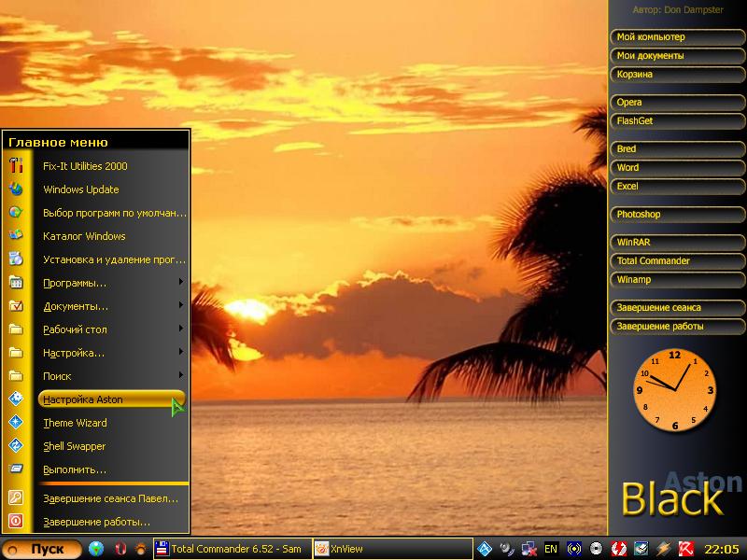747x560 pixels.
Task: Click Завершение работы on the side panel
Action: tap(678, 326)
